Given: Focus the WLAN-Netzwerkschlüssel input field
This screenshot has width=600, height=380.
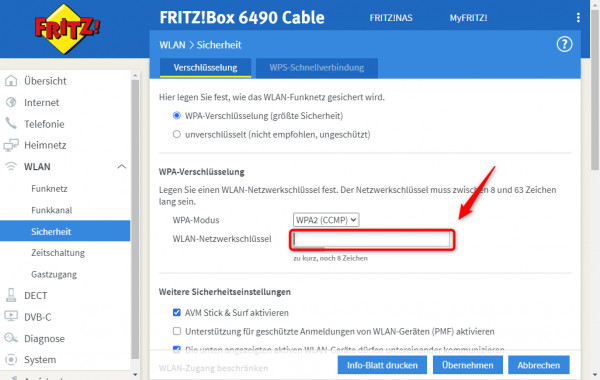Looking at the screenshot, I should (372, 240).
